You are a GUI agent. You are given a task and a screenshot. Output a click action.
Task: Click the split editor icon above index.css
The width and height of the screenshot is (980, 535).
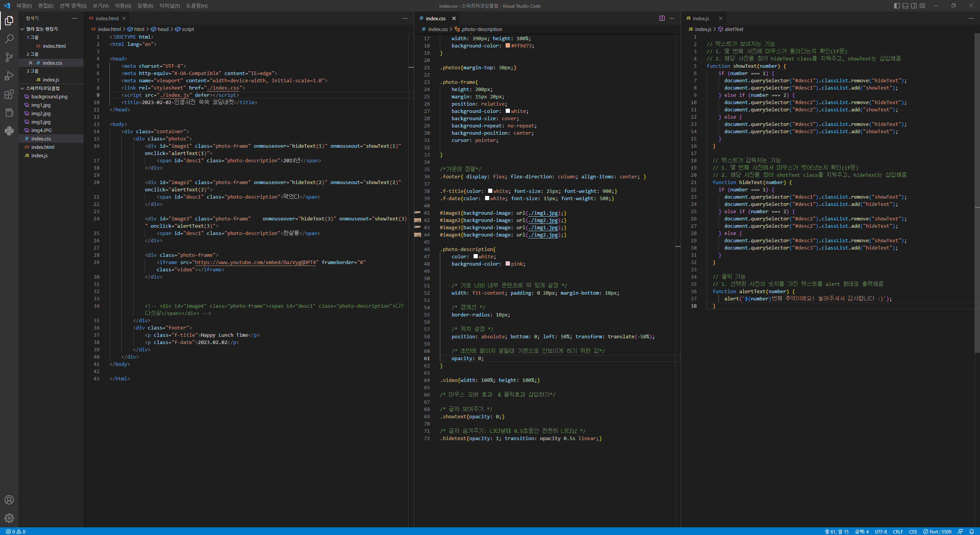pyautogui.click(x=662, y=18)
